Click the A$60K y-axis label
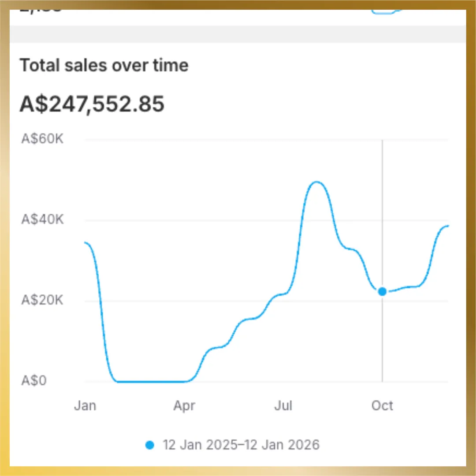Viewport: 476px width, 476px height. [x=43, y=138]
